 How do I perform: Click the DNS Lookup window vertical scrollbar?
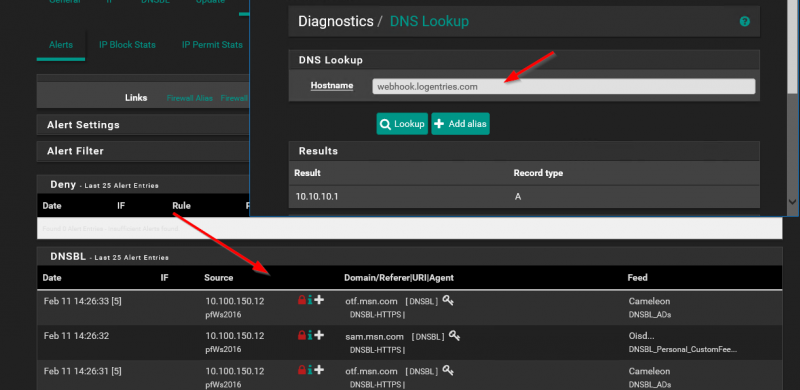point(792,46)
